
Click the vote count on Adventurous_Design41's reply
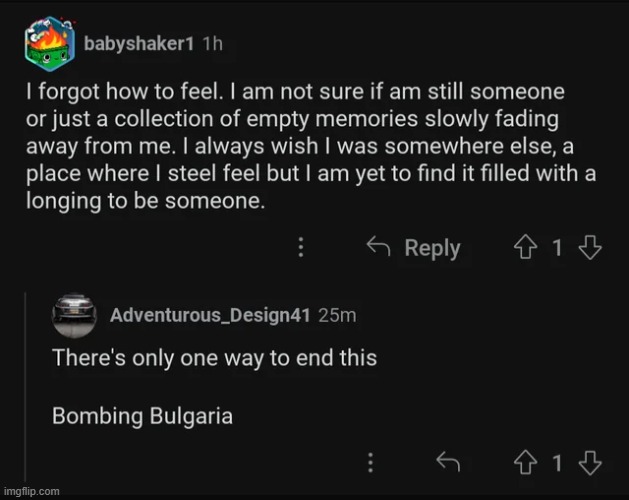tap(557, 462)
